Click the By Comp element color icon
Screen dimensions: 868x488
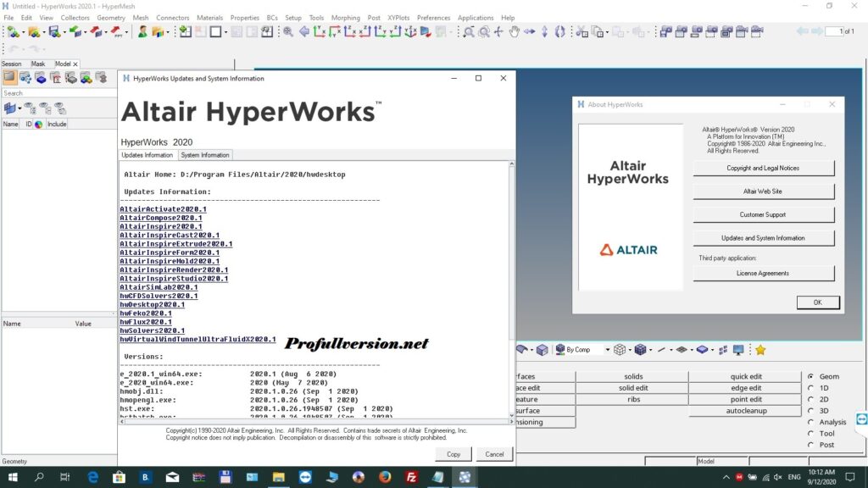click(x=560, y=349)
